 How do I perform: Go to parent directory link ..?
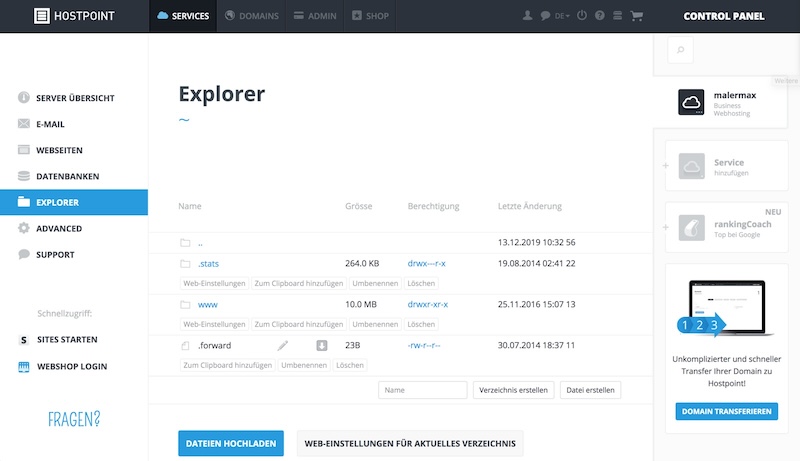pyautogui.click(x=200, y=243)
